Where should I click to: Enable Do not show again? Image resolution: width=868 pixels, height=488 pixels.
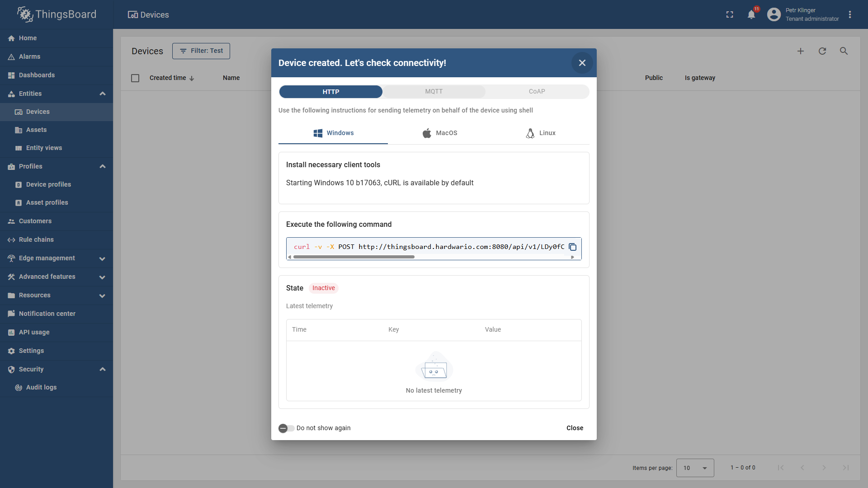[286, 428]
